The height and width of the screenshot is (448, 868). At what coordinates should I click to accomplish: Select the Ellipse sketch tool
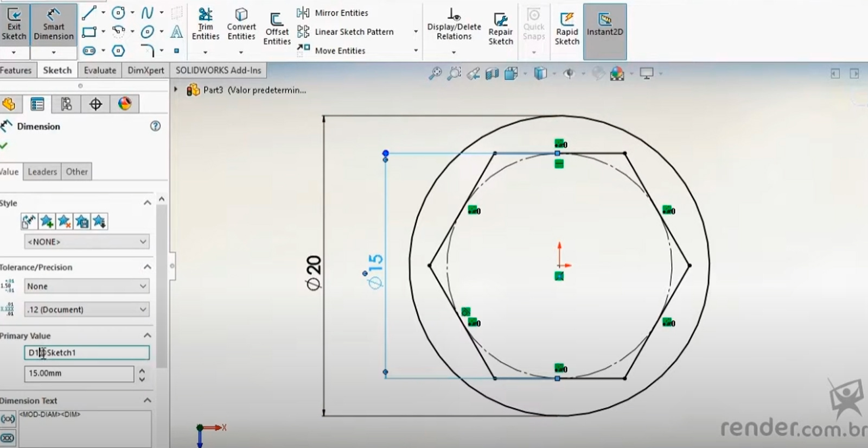pyautogui.click(x=147, y=31)
